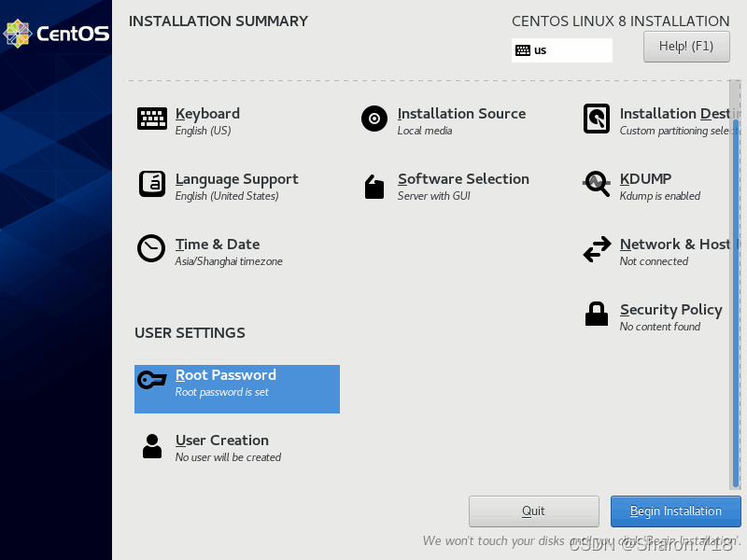
Task: Open Security Policy settings
Action: pyautogui.click(x=670, y=310)
